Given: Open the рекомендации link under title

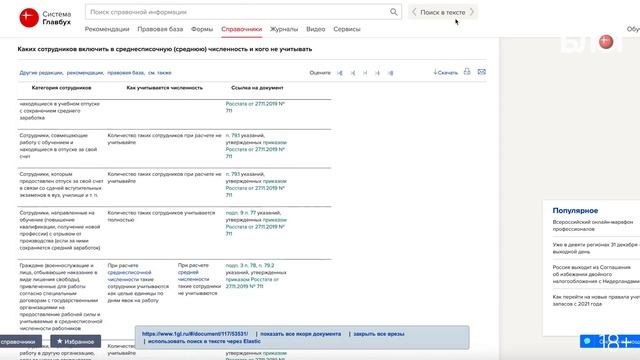Looking at the screenshot, I should tap(85, 73).
